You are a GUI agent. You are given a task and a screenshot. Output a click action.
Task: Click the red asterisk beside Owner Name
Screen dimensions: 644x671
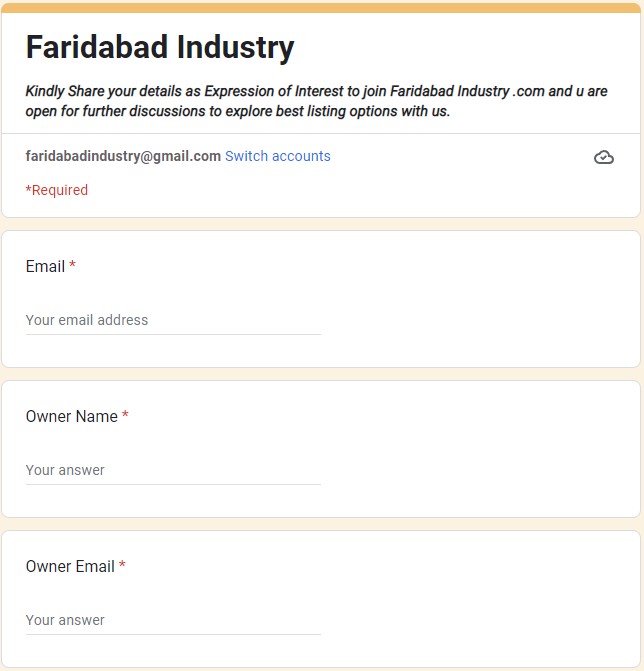125,414
